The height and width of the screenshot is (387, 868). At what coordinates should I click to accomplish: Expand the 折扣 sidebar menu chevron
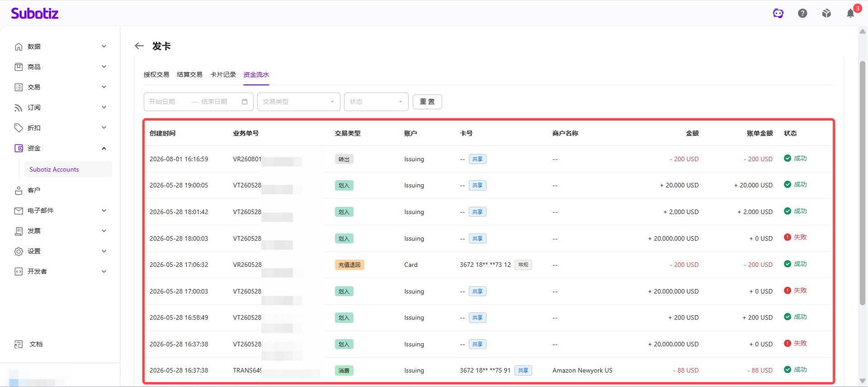point(104,128)
